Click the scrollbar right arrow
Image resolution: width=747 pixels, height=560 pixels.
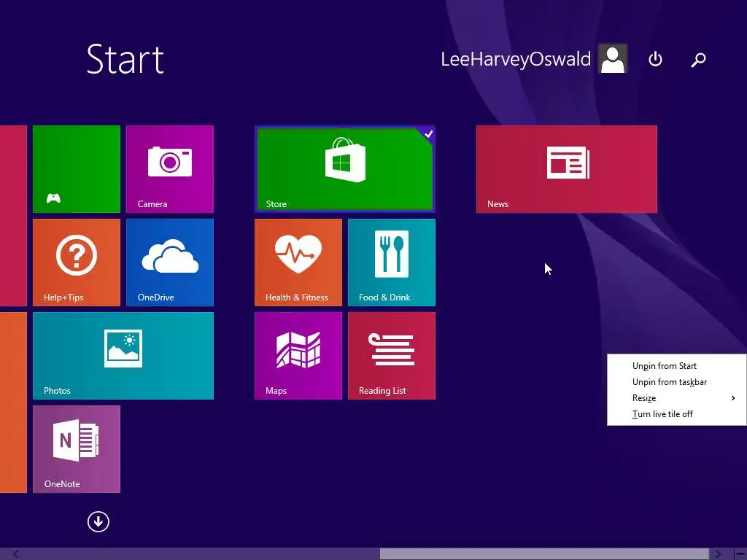(718, 554)
